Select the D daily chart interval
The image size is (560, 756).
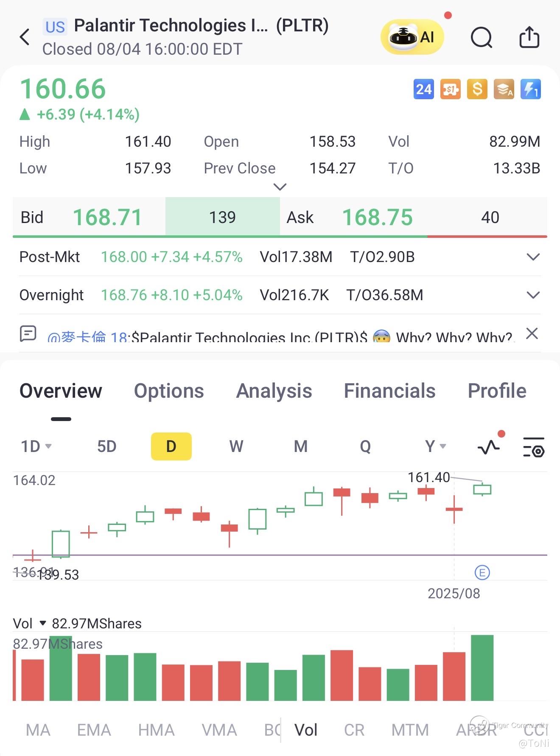click(x=171, y=446)
